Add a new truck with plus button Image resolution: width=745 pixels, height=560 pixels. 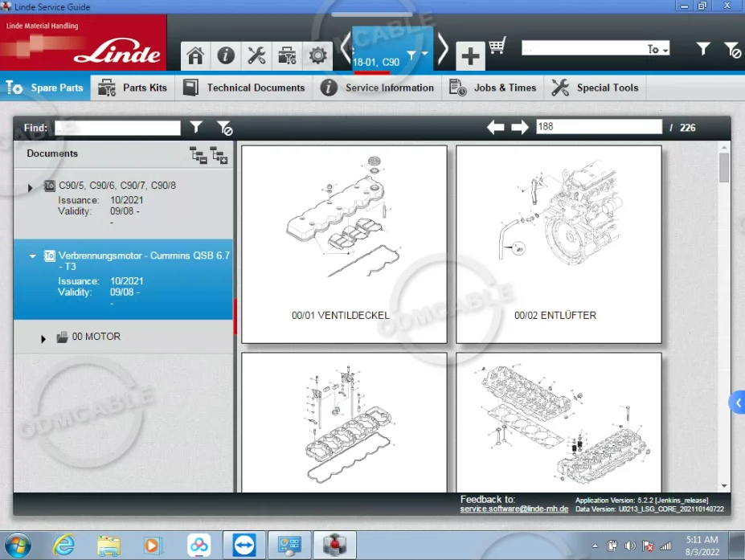click(470, 56)
